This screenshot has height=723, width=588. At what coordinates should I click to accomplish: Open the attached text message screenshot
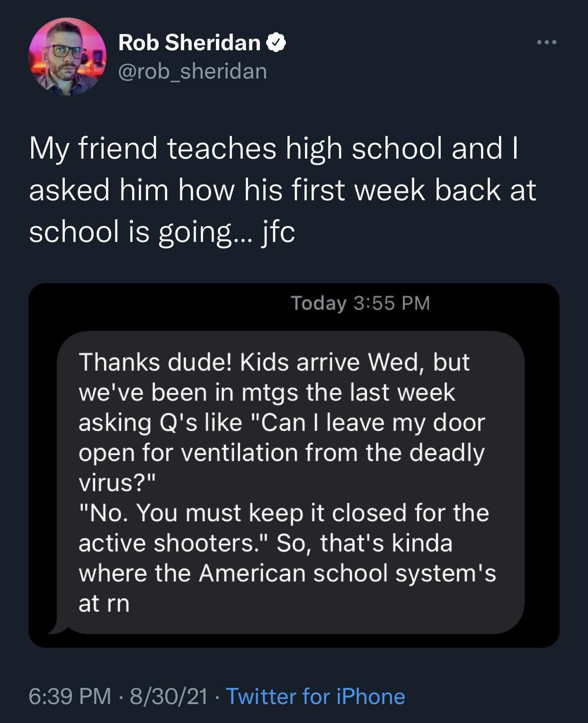294,465
